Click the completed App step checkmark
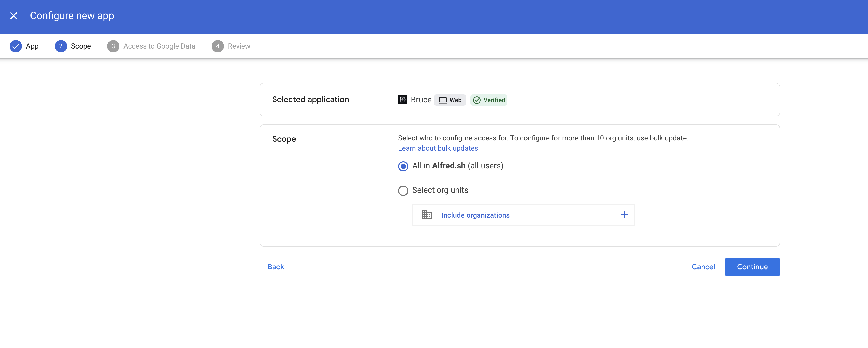The height and width of the screenshot is (348, 868). (15, 46)
